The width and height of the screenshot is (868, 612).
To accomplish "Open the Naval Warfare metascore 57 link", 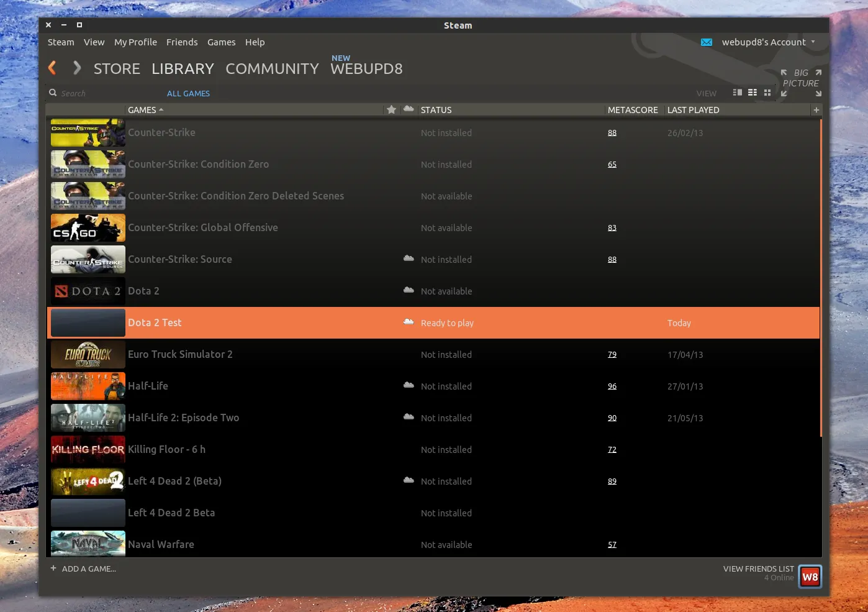I will coord(612,544).
